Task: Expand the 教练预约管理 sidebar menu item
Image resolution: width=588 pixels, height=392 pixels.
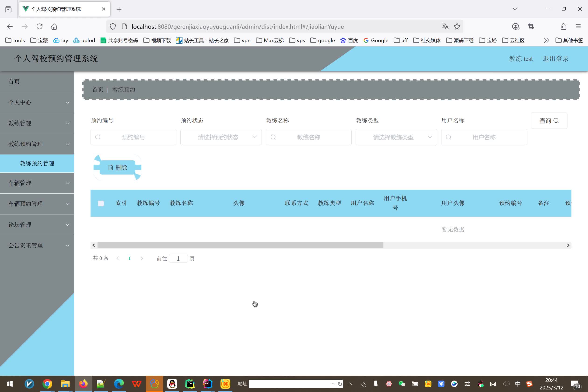Action: (37, 144)
